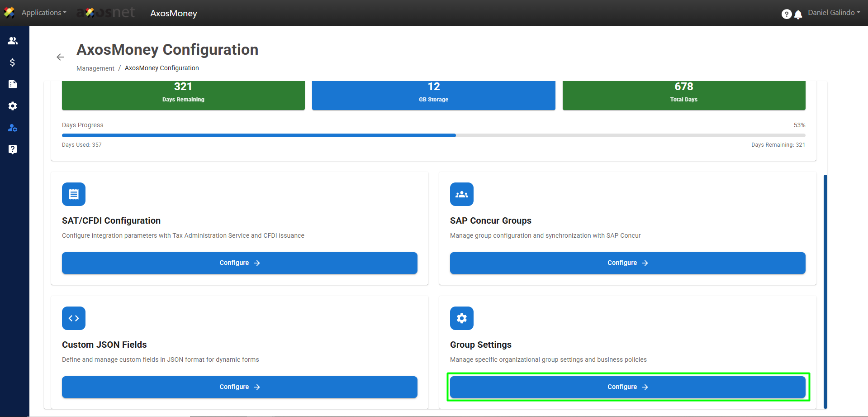The height and width of the screenshot is (417, 868).
Task: Click the notification bell icon
Action: pos(798,14)
